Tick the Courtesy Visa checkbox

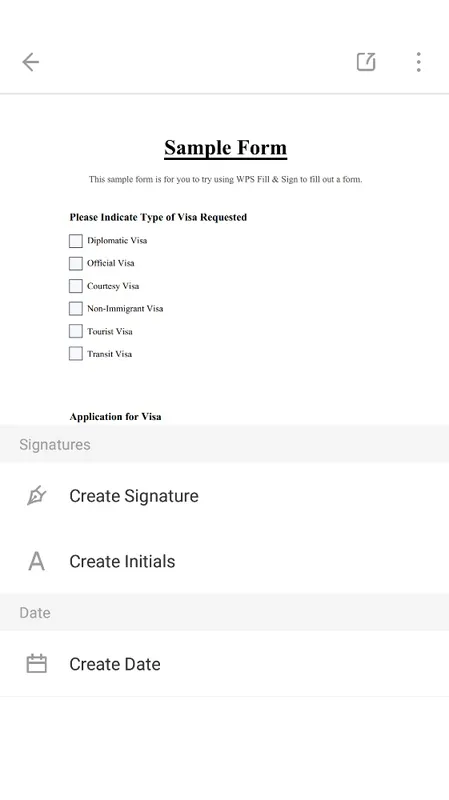click(76, 286)
